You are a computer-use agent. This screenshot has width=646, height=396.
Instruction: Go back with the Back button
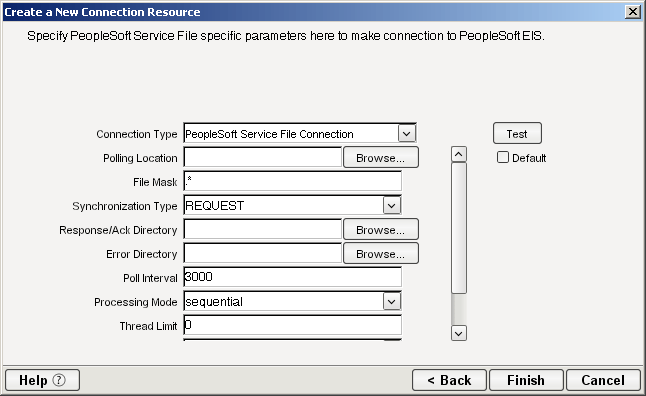tap(449, 380)
